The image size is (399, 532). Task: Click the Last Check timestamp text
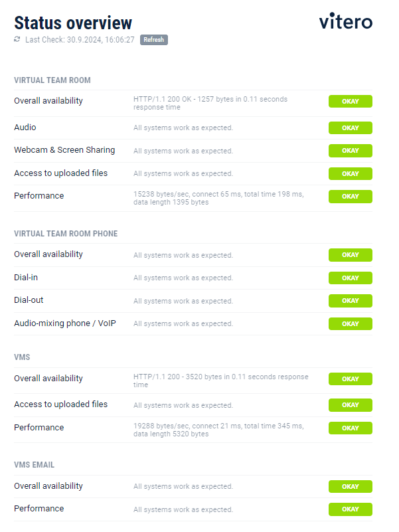click(x=80, y=39)
